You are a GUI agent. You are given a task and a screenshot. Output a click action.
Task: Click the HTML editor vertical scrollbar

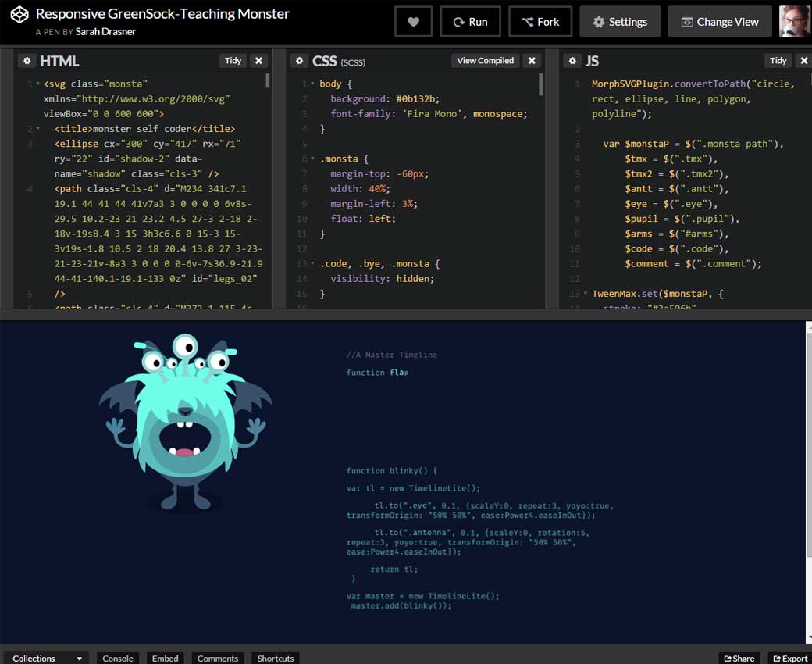click(x=268, y=80)
